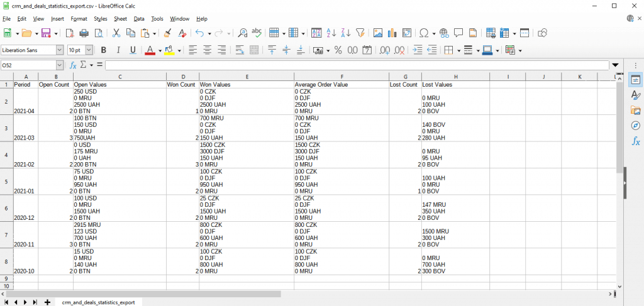Toggle Align Left

[192, 50]
